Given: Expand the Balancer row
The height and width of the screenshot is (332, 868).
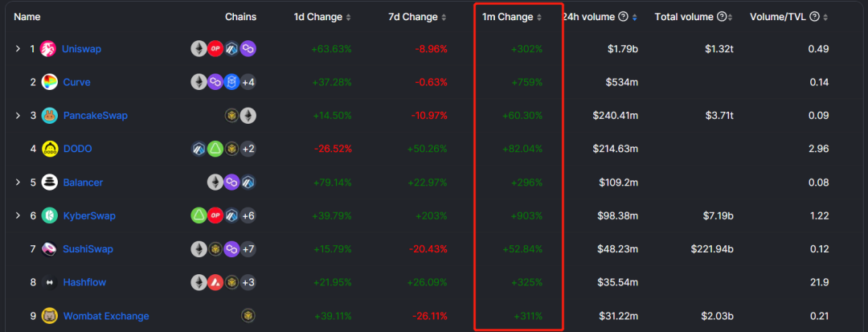Looking at the screenshot, I should click(18, 182).
